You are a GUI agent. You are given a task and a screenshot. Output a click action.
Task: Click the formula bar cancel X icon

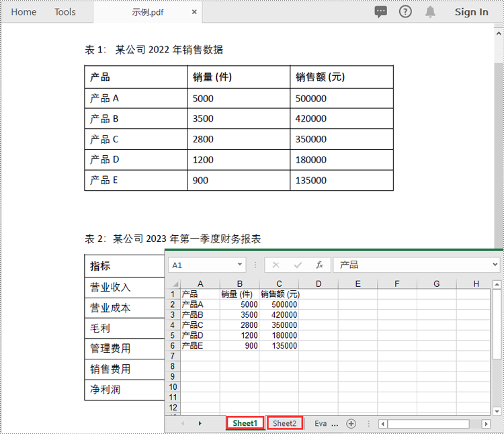click(276, 265)
